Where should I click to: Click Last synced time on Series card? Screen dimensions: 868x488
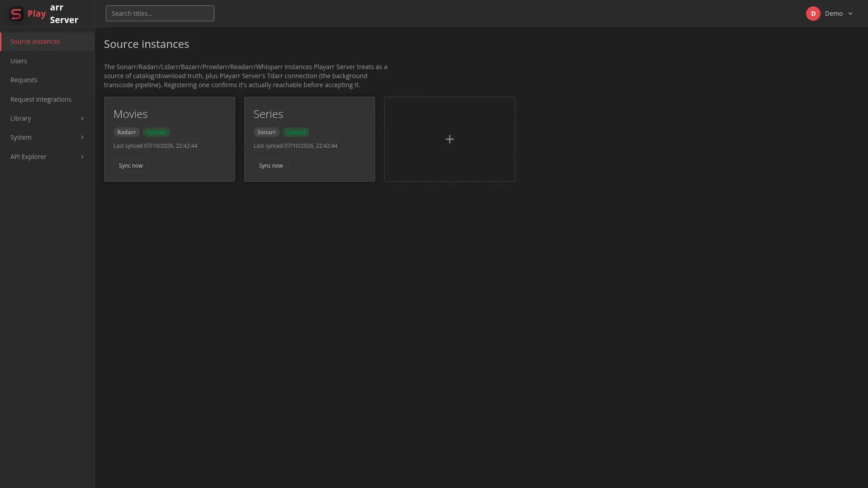[x=295, y=146]
